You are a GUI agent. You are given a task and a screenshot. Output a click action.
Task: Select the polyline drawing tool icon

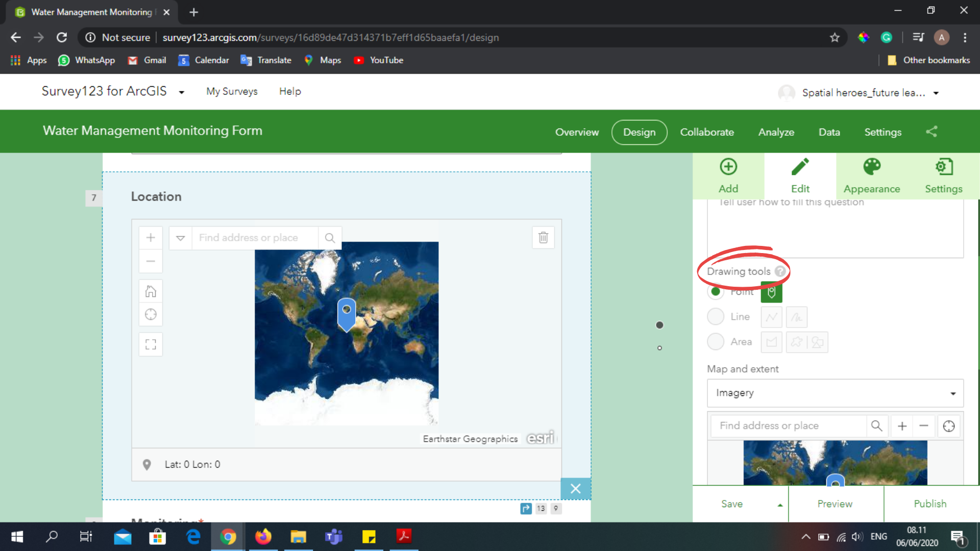[771, 317]
